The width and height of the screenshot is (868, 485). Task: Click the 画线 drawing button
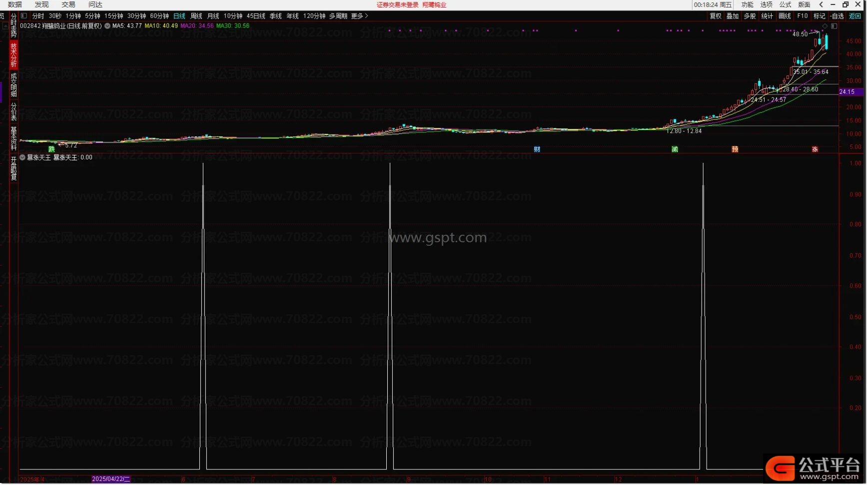coord(785,16)
